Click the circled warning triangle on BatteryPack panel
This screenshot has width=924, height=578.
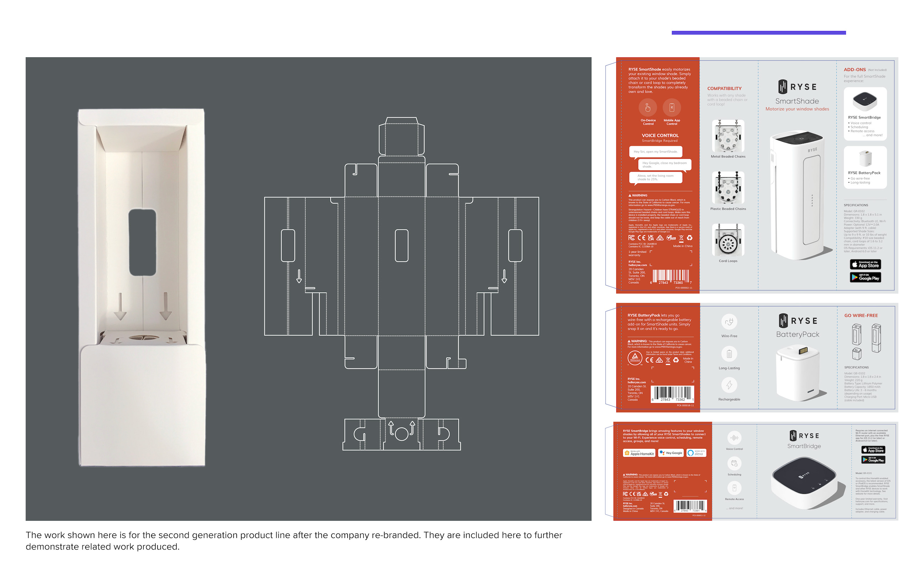tap(635, 358)
